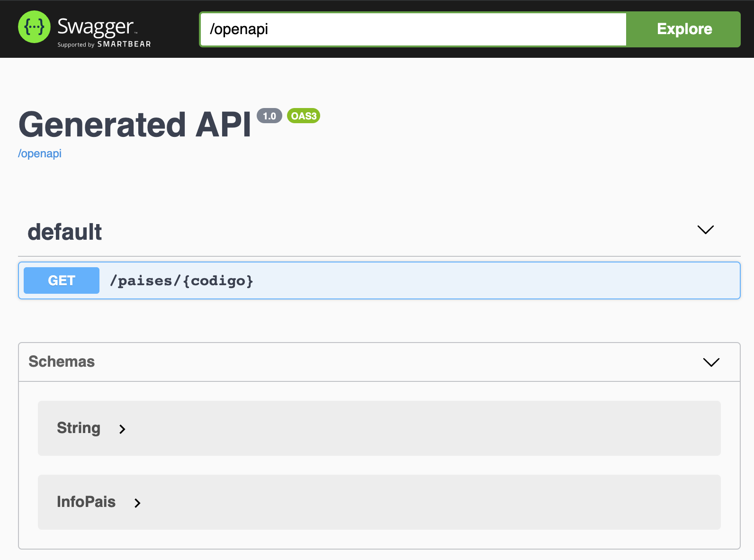754x560 pixels.
Task: Click the Swagger wordmark in the header
Action: tap(95, 27)
